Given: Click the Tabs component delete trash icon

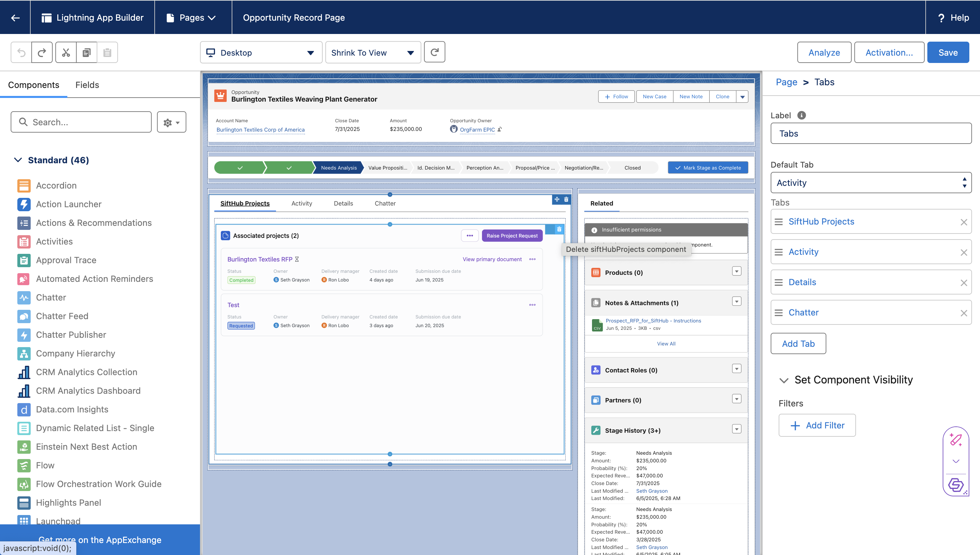Looking at the screenshot, I should coord(566,199).
